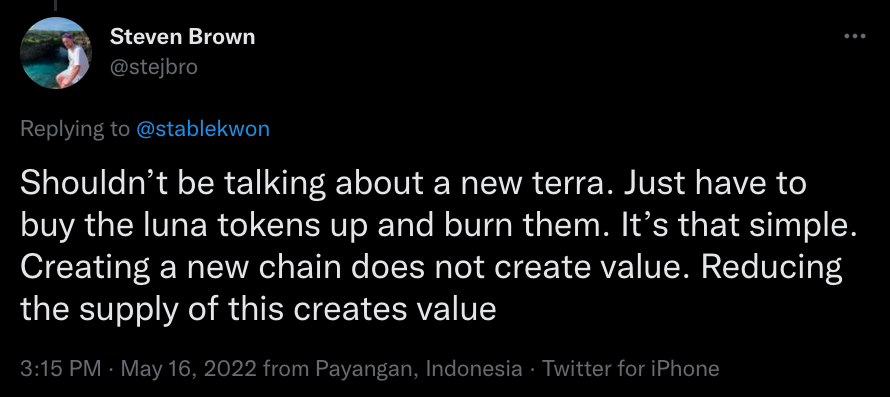This screenshot has height=397, width=890.
Task: Click the display name Steven Brown
Action: [182, 37]
